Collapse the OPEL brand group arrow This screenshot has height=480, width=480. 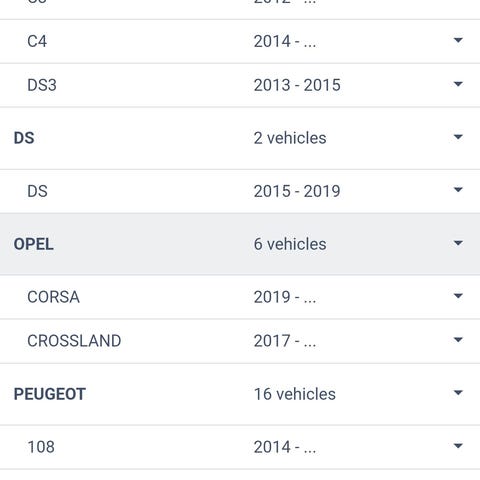458,243
